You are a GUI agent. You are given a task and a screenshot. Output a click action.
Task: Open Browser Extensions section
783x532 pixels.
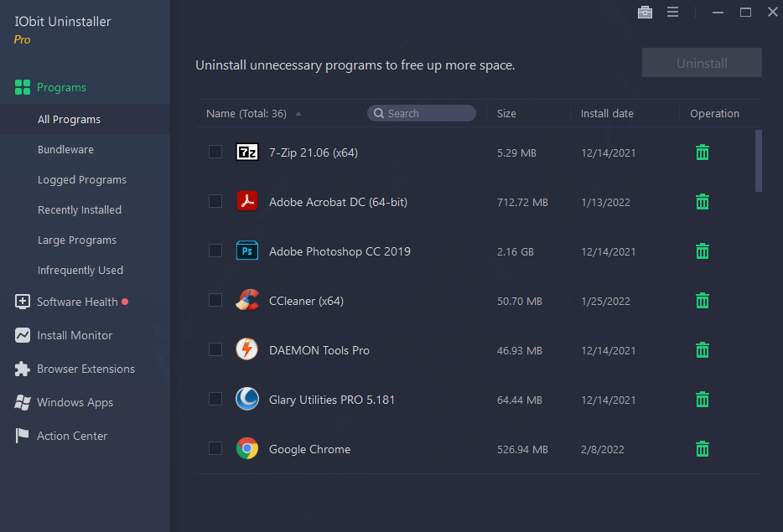point(85,369)
